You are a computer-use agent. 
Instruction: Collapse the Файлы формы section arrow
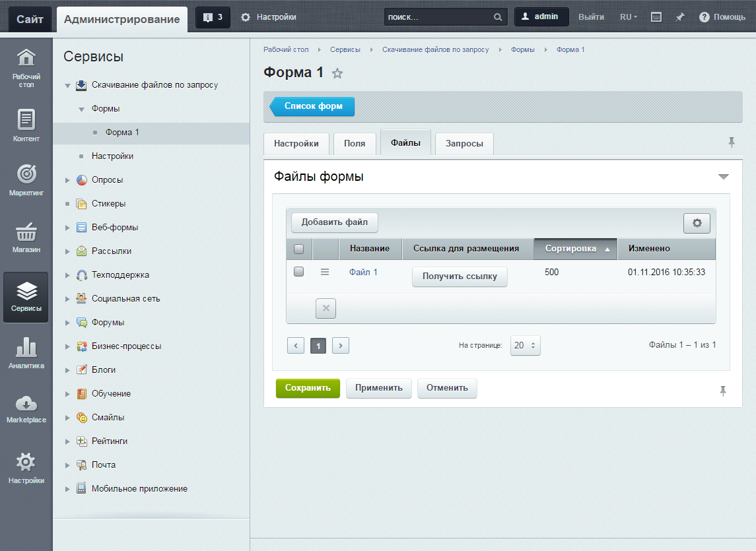723,177
